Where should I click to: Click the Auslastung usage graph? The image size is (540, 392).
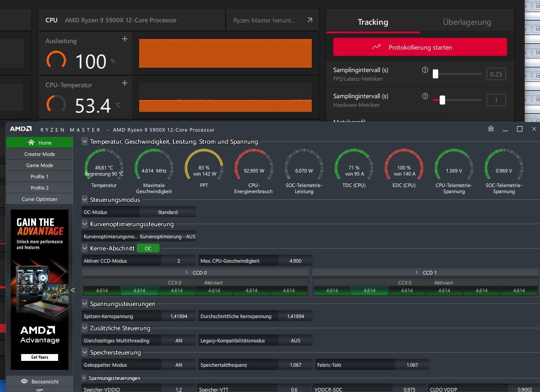(225, 53)
